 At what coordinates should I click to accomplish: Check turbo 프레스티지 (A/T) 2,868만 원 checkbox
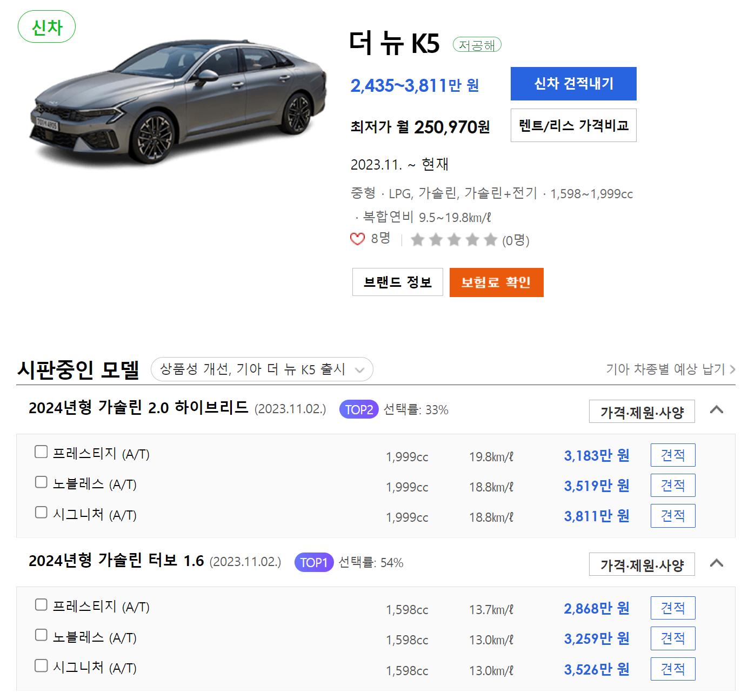tap(41, 604)
